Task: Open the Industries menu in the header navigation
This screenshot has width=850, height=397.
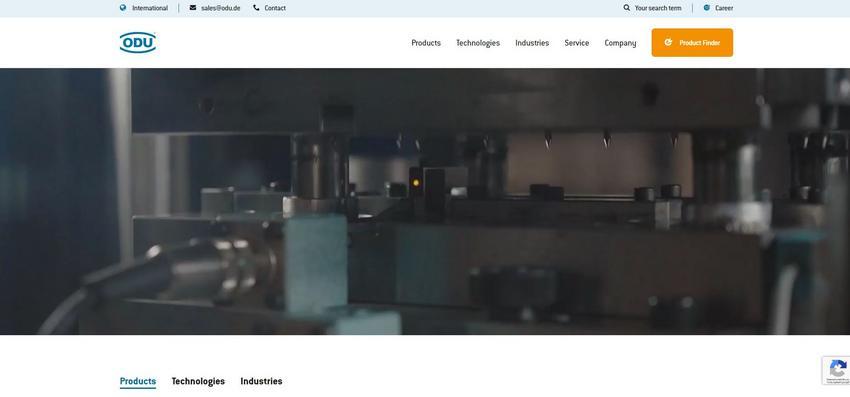Action: point(532,43)
